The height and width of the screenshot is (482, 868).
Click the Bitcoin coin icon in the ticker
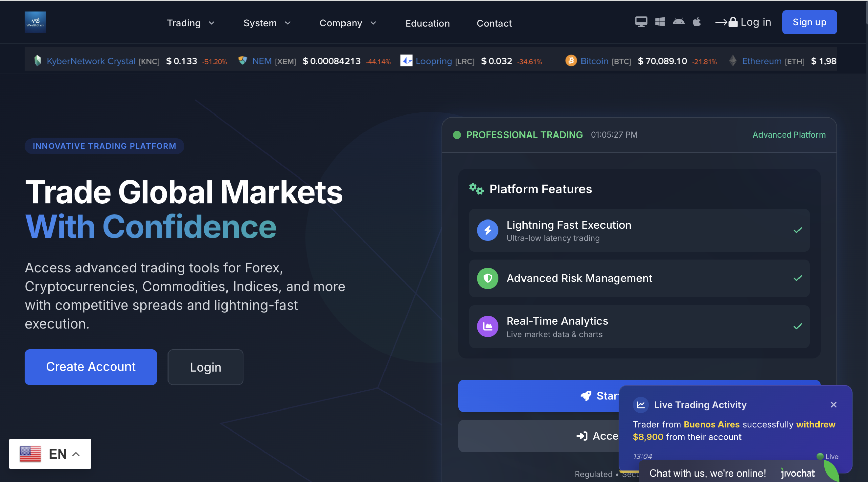571,61
